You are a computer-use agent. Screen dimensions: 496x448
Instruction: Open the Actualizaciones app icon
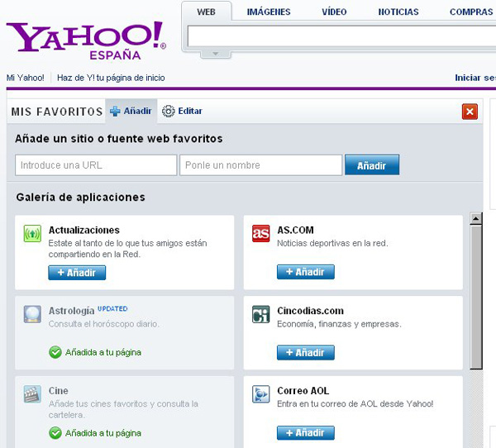pyautogui.click(x=32, y=233)
